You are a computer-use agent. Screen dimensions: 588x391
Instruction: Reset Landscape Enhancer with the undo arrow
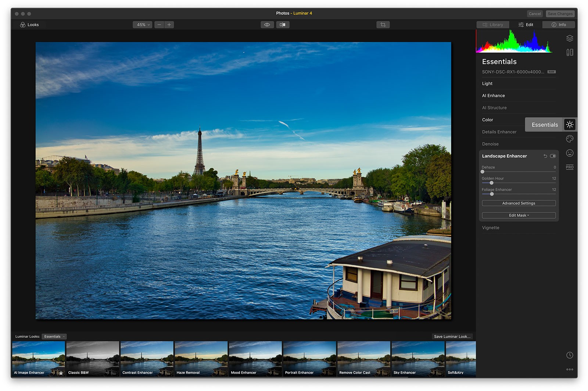click(545, 156)
